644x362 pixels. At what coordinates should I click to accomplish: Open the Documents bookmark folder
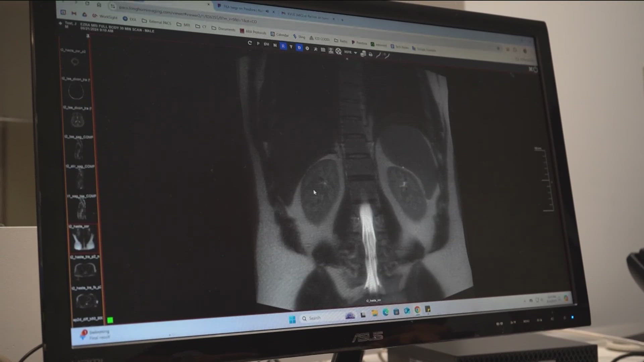(223, 29)
